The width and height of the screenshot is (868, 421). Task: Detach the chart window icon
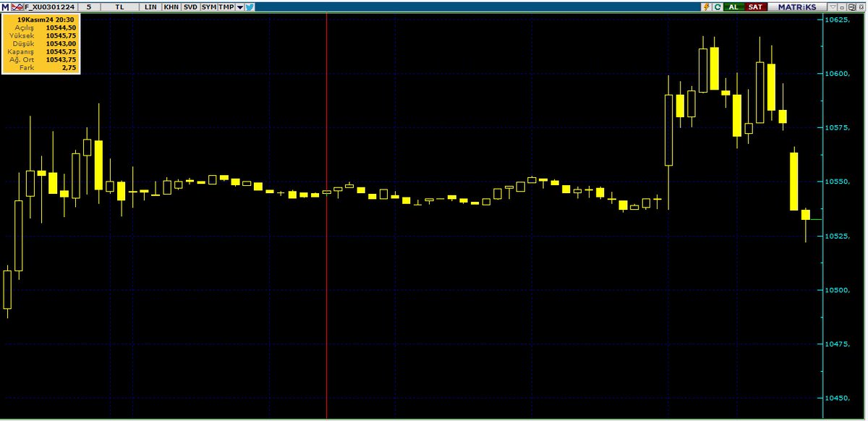click(851, 7)
